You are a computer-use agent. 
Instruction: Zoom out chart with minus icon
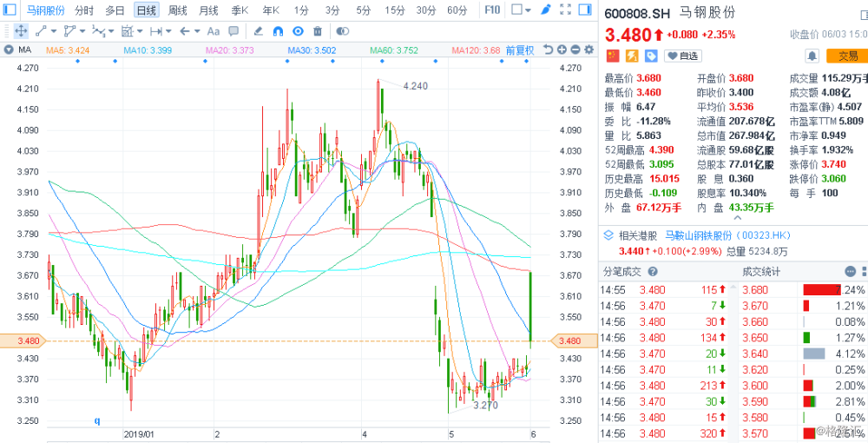click(575, 50)
